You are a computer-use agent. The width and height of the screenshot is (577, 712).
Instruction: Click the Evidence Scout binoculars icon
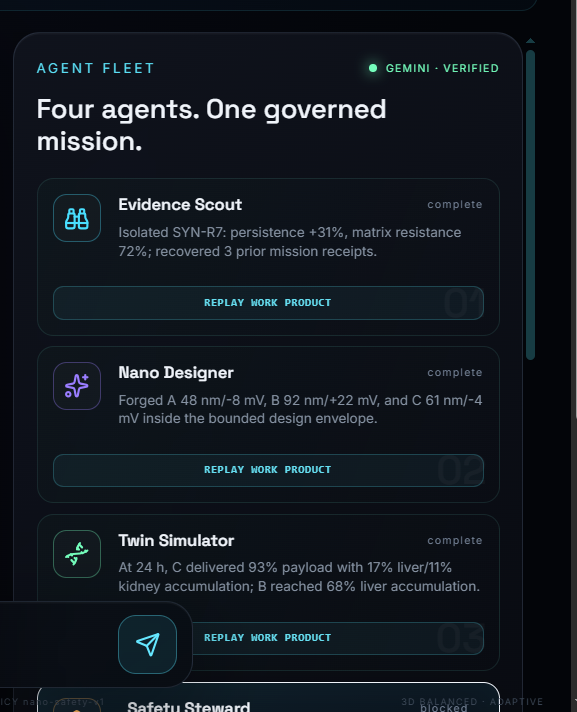[x=77, y=218]
